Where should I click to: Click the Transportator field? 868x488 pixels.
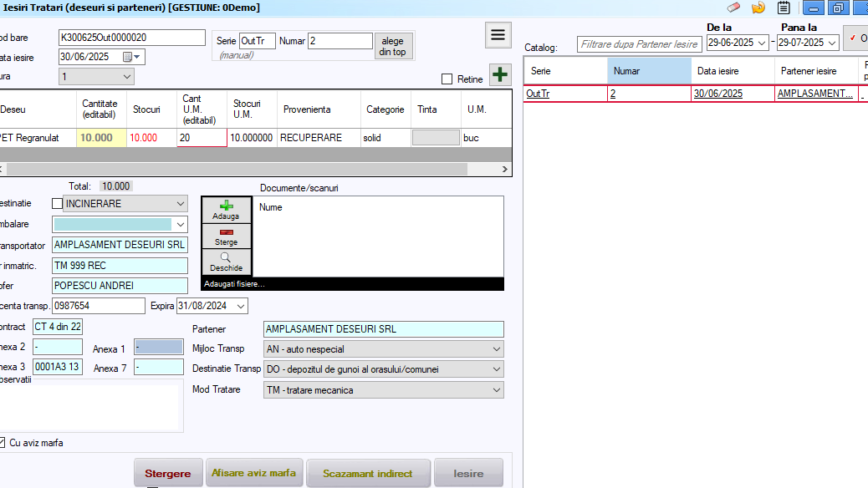click(x=120, y=245)
